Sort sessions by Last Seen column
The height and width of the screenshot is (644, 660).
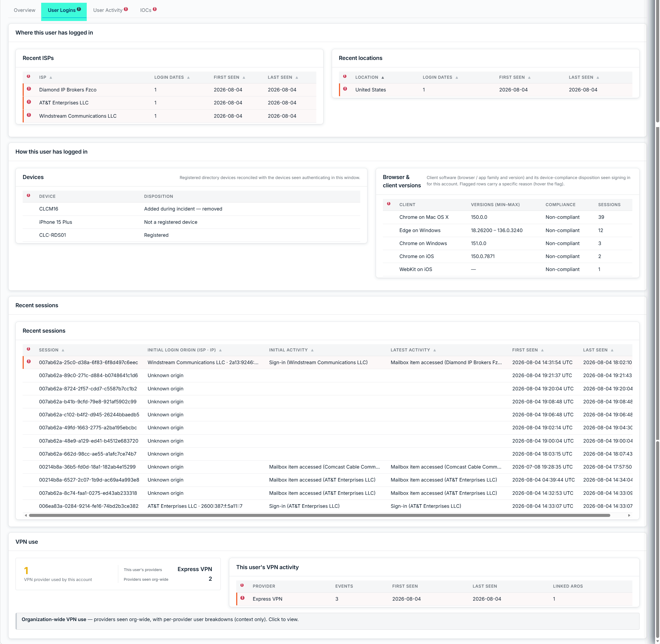598,350
